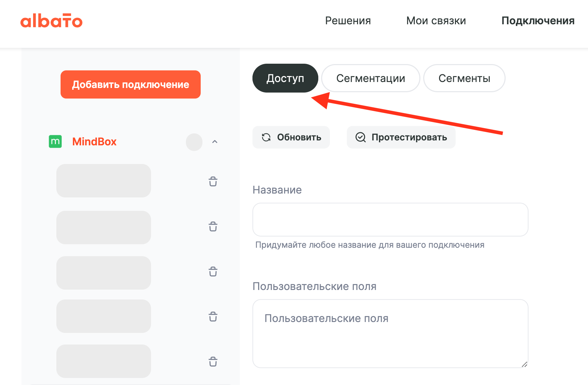Screen dimensions: 588x385
Task: Click the Albato logo
Action: click(51, 21)
